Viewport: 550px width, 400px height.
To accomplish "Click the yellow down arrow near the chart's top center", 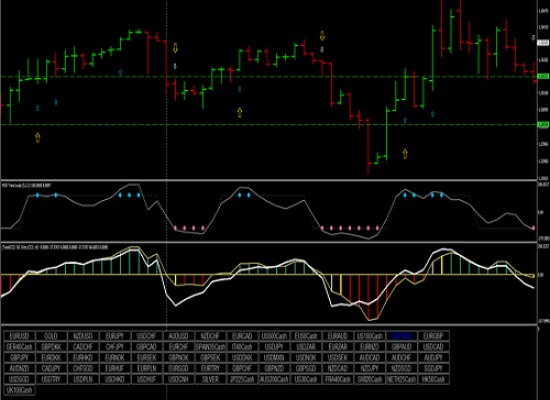I will pyautogui.click(x=322, y=35).
